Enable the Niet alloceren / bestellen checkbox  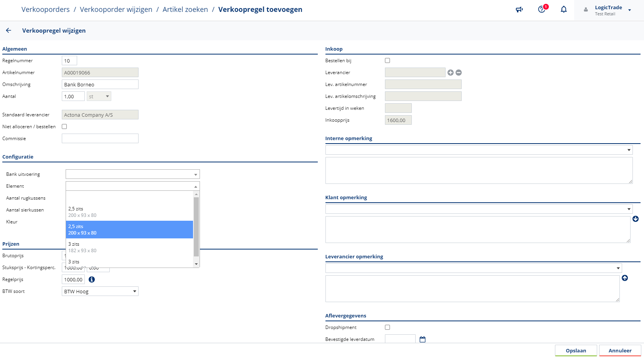[x=64, y=127]
